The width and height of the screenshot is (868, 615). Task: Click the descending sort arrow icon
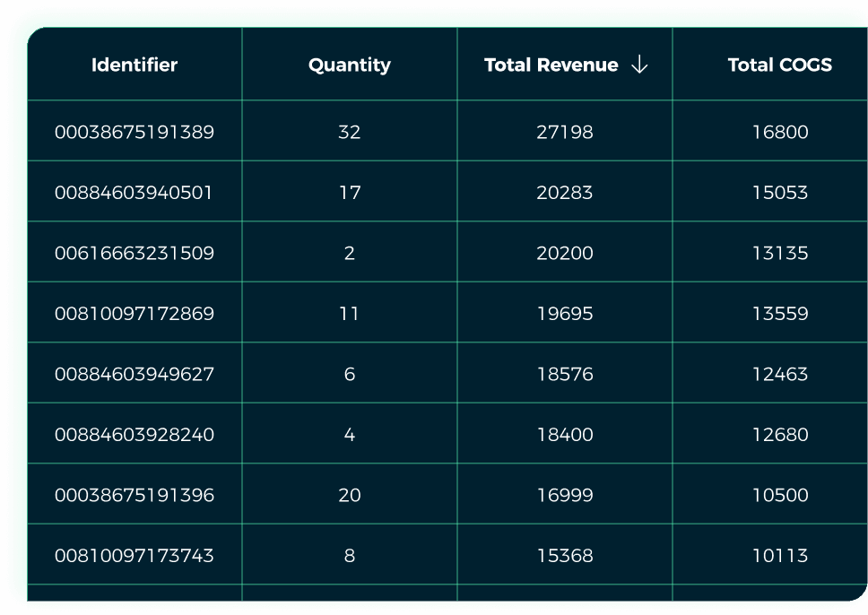(x=638, y=65)
